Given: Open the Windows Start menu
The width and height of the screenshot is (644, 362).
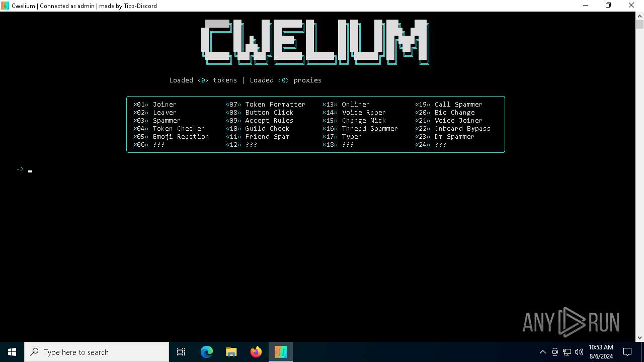Looking at the screenshot, I should (x=12, y=352).
